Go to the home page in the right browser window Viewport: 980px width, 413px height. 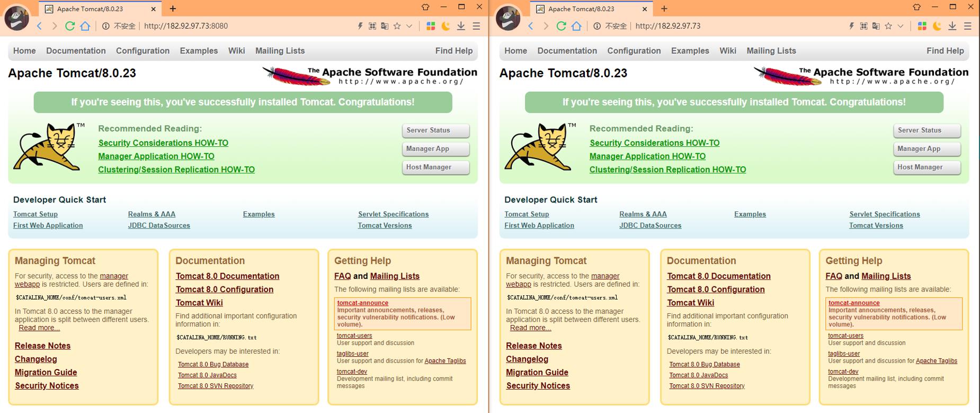(576, 26)
